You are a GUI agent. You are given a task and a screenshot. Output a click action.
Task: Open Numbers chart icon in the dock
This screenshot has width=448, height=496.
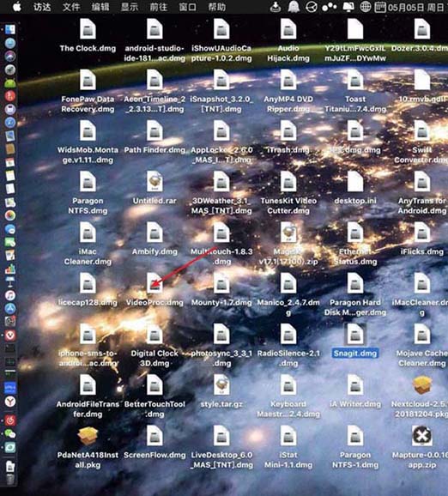[x=10, y=269]
